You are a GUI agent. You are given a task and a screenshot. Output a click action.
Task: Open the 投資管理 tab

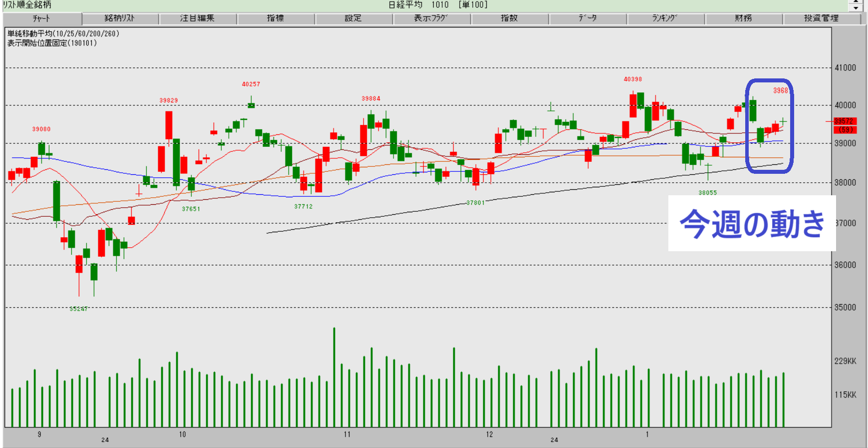(x=822, y=18)
